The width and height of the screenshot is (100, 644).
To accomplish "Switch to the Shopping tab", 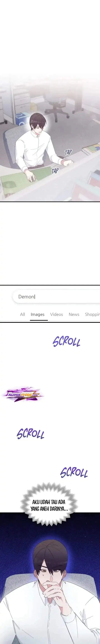I will click(92, 314).
